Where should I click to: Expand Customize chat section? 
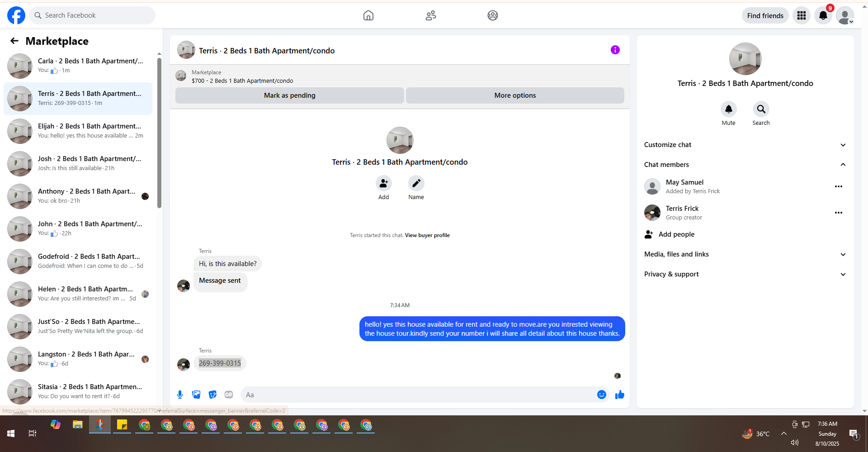[745, 145]
